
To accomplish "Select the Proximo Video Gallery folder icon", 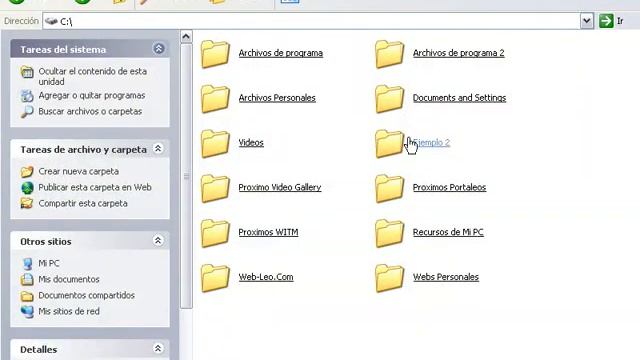I will click(215, 188).
